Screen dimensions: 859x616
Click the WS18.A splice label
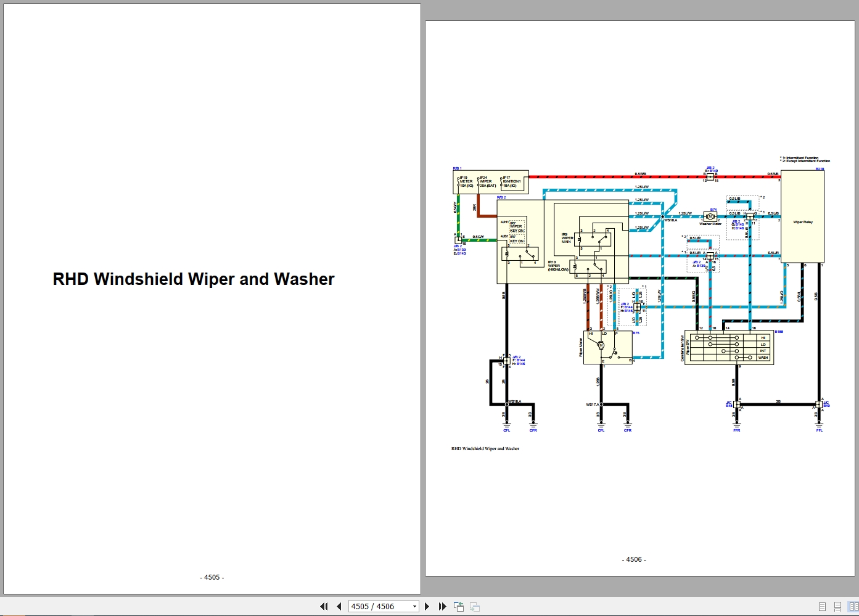[x=514, y=401]
